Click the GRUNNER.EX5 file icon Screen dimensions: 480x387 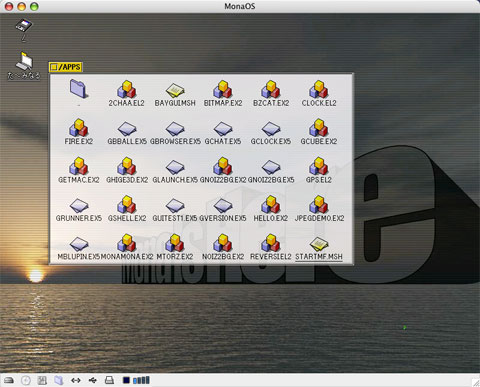coord(79,205)
